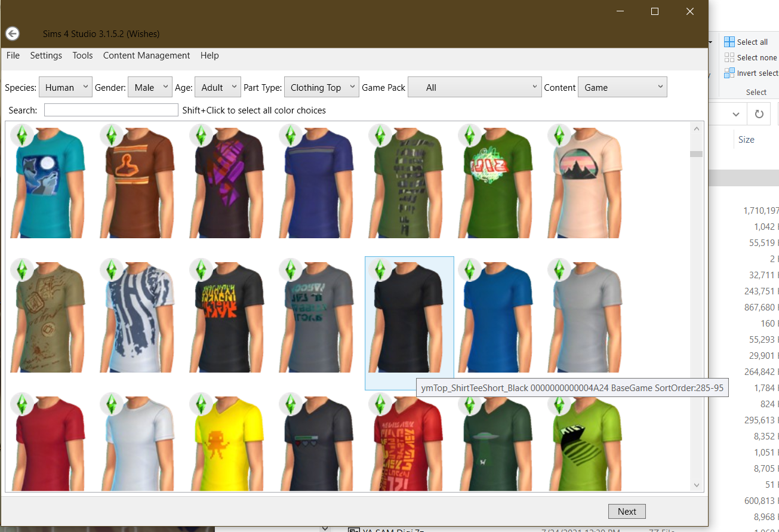Open the Settings menu
The image size is (779, 532).
(46, 56)
